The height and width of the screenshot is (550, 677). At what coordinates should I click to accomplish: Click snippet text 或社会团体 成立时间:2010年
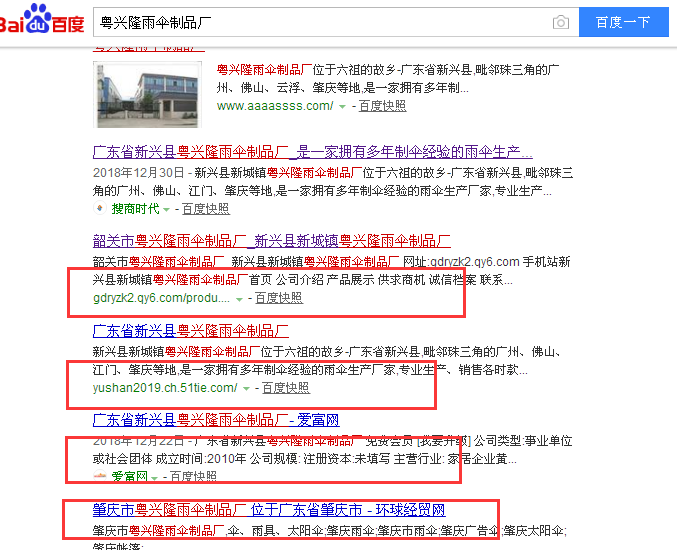click(169, 458)
